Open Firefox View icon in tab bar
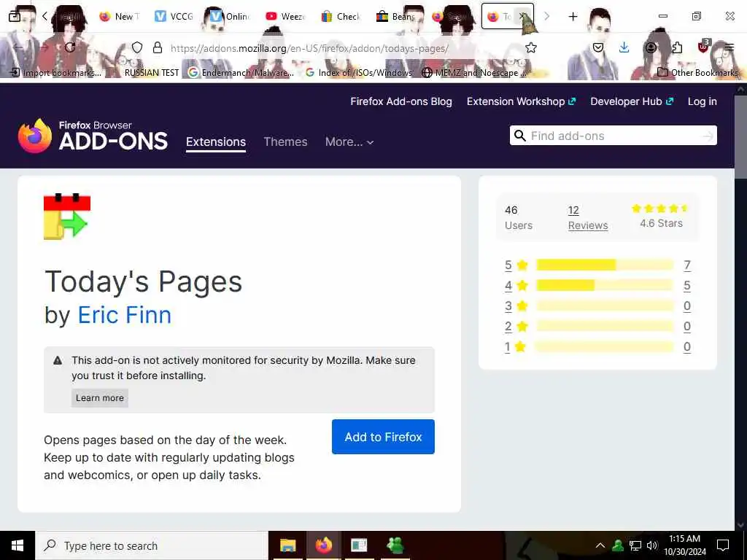 pyautogui.click(x=15, y=17)
